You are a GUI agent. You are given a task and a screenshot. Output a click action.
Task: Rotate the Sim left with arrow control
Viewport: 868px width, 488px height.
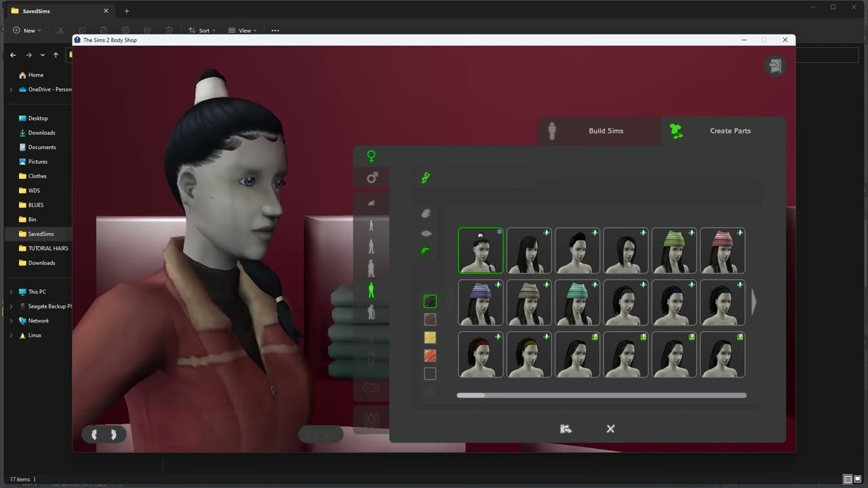pos(94,434)
